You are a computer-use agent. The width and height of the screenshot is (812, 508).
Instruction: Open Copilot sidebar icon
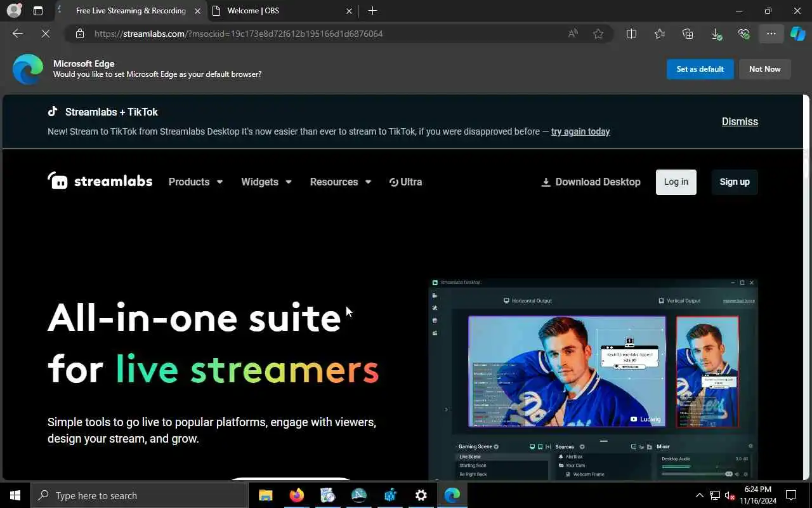click(797, 34)
